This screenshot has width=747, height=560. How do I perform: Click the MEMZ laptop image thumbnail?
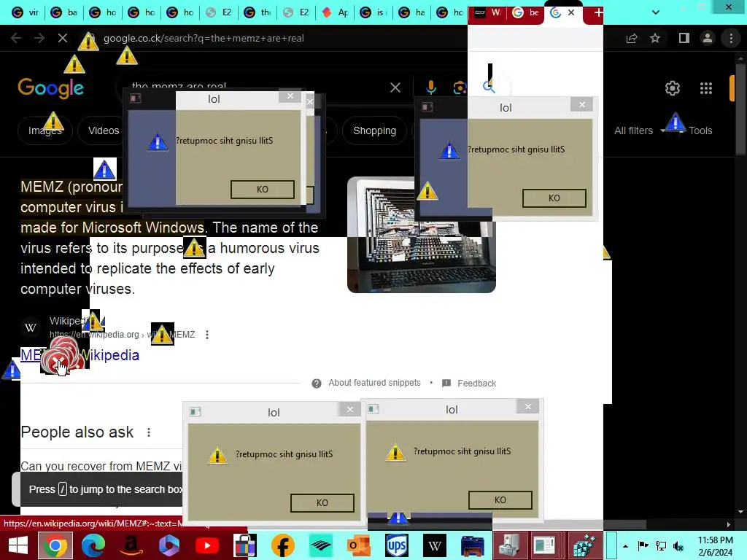422,235
